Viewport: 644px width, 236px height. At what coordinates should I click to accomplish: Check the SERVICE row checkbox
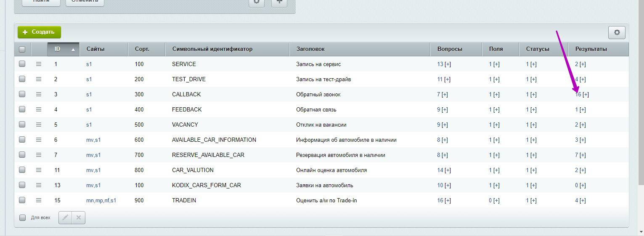point(22,64)
